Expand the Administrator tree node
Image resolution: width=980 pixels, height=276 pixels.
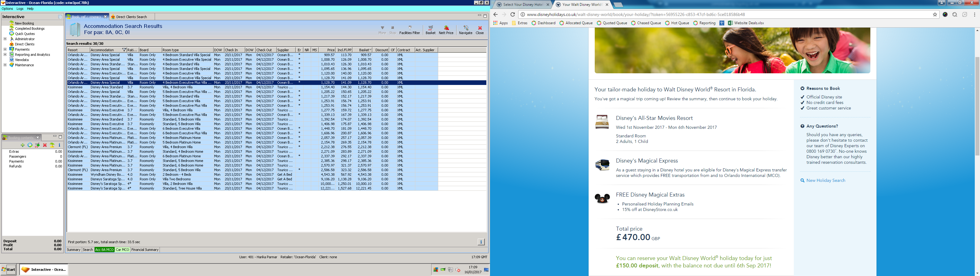click(5, 39)
